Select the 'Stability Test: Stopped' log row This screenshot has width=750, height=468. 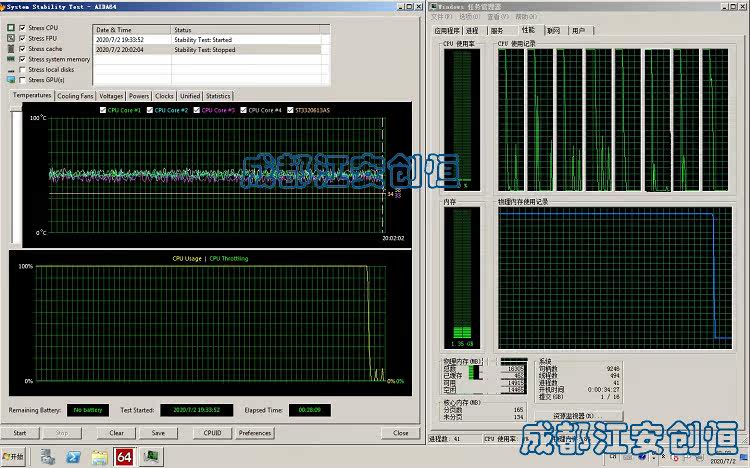click(x=208, y=50)
